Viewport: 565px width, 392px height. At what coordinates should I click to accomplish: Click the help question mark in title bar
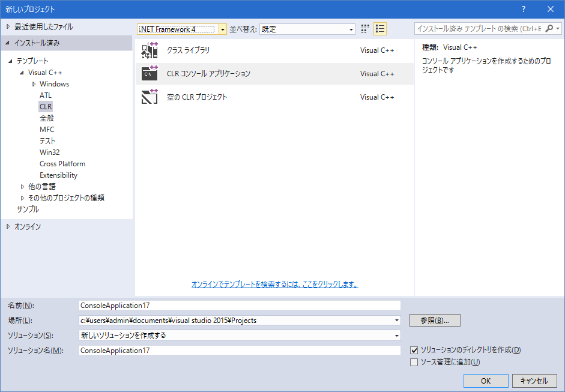pyautogui.click(x=524, y=9)
